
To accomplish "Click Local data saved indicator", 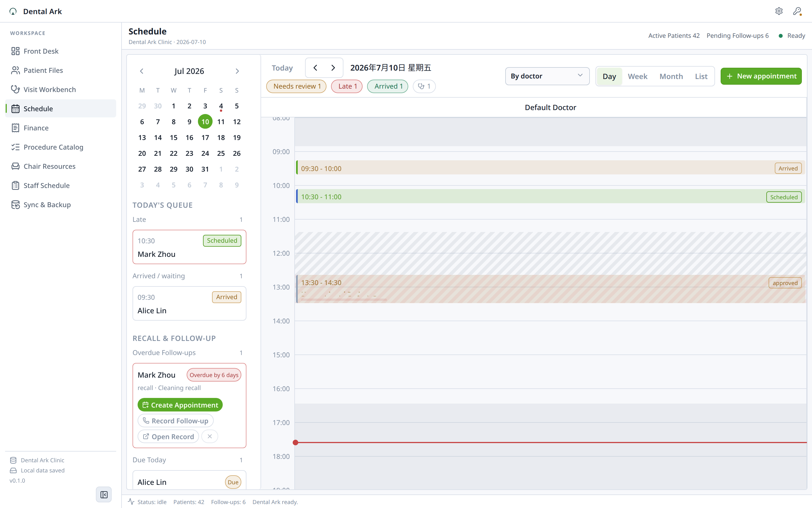I will pyautogui.click(x=37, y=470).
